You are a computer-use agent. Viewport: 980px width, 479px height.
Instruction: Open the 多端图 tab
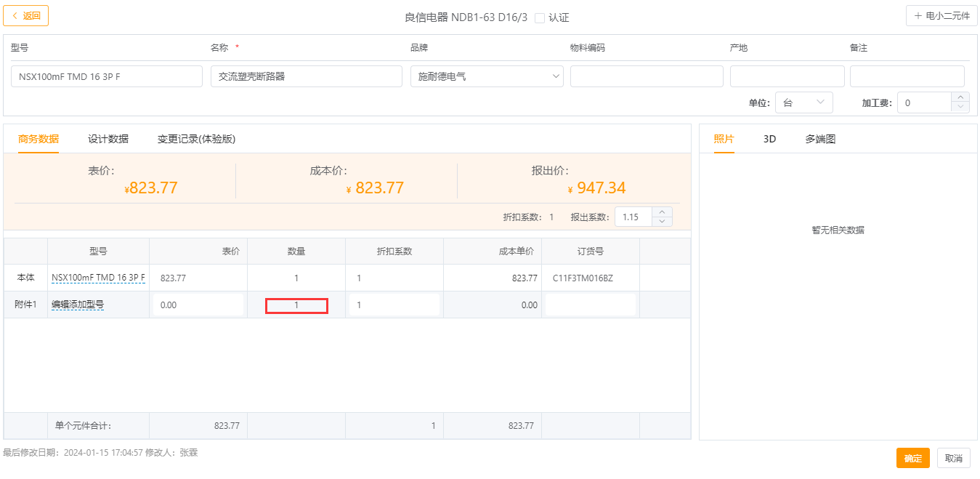point(820,139)
